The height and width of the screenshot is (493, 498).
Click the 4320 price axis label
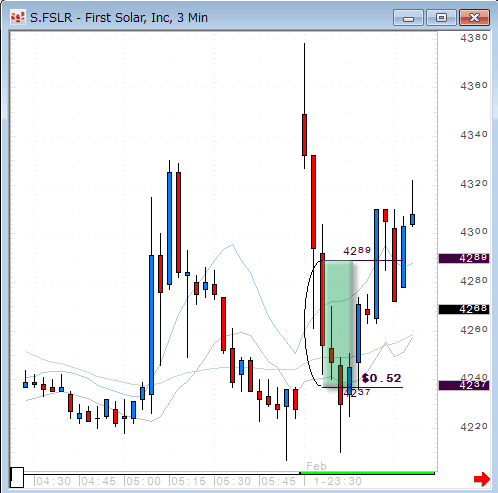474,183
